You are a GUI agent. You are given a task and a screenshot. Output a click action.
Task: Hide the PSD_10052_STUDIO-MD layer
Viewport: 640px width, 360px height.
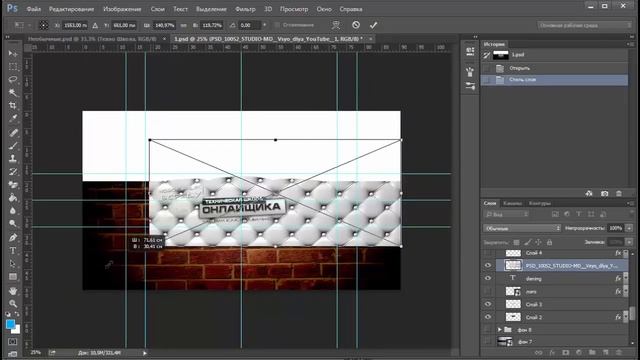point(488,266)
